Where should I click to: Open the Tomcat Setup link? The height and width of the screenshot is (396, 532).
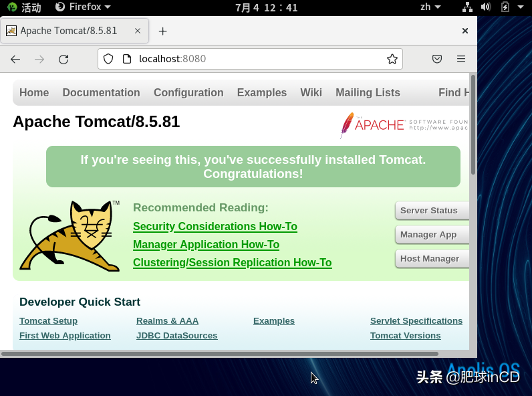[x=49, y=321]
